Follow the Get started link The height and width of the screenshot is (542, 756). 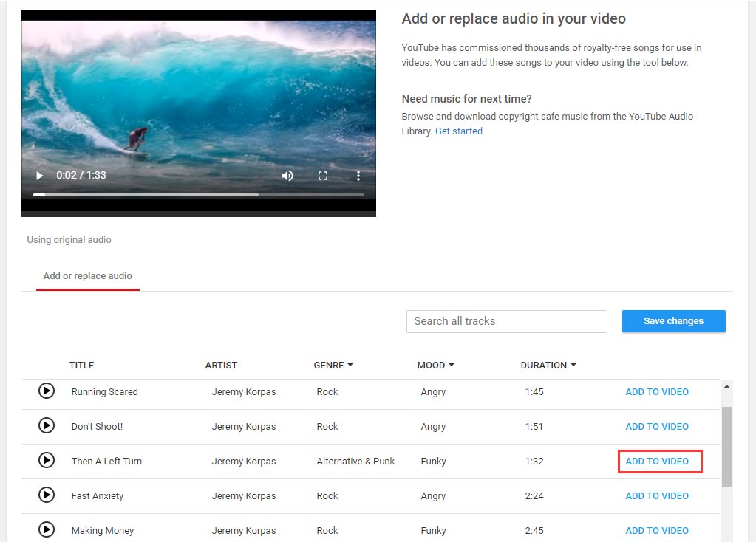tap(458, 131)
